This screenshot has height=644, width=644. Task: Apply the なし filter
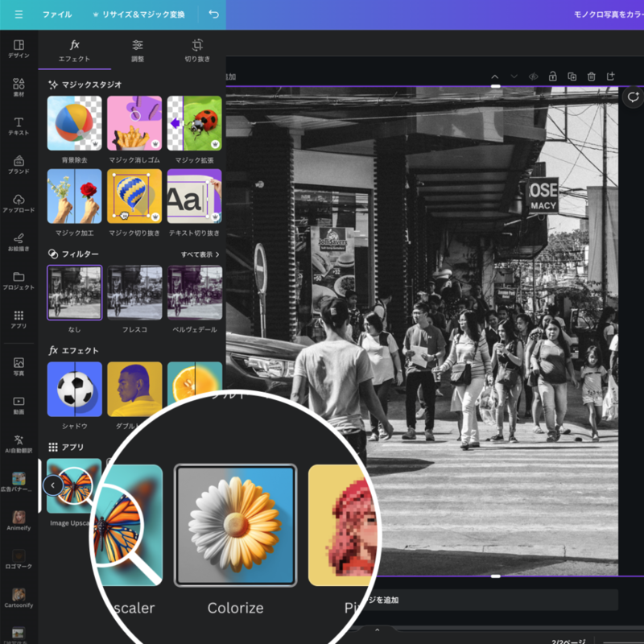tap(74, 293)
